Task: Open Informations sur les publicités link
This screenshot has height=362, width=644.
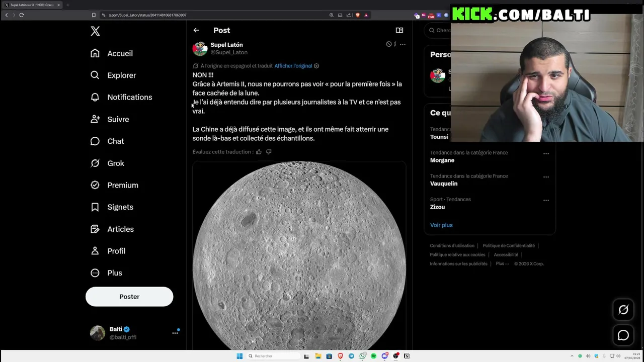Action: point(458,264)
